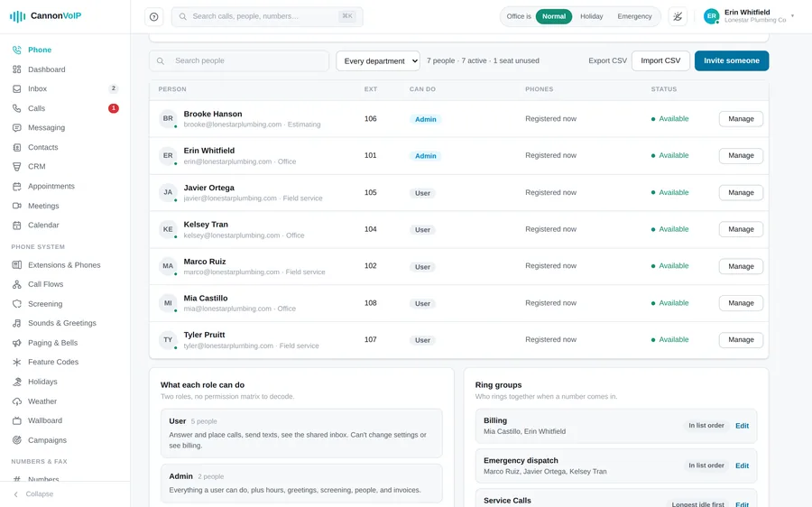Click the Inbox tray icon
The width and height of the screenshot is (812, 507).
click(x=17, y=89)
